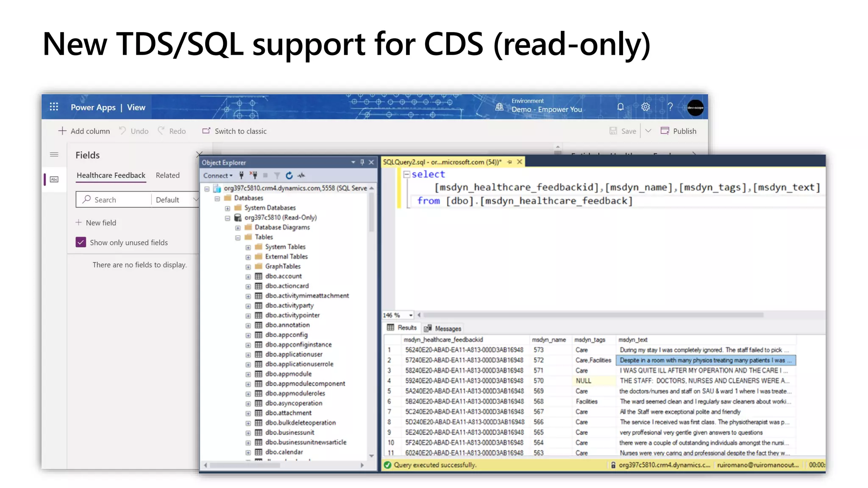868x488 pixels.
Task: Click Switch to classic
Action: 234,131
